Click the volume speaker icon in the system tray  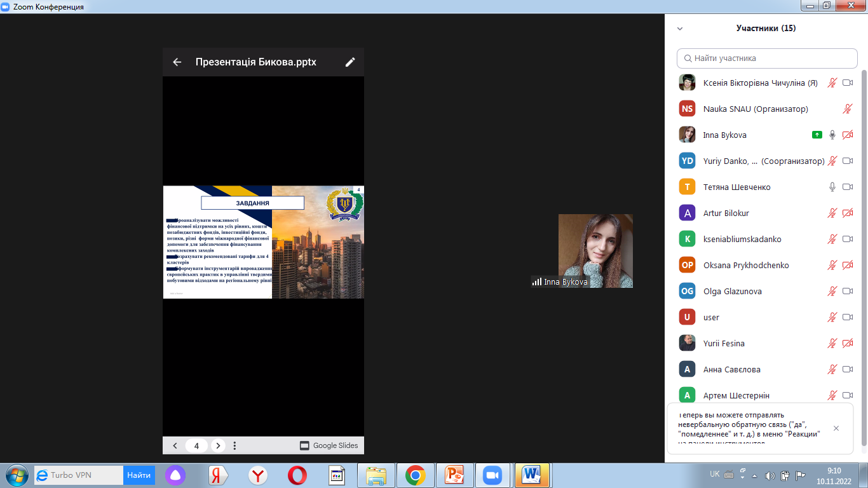(x=770, y=475)
